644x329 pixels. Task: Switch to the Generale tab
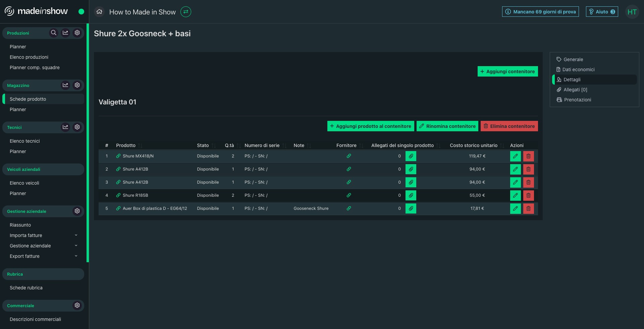pos(594,59)
